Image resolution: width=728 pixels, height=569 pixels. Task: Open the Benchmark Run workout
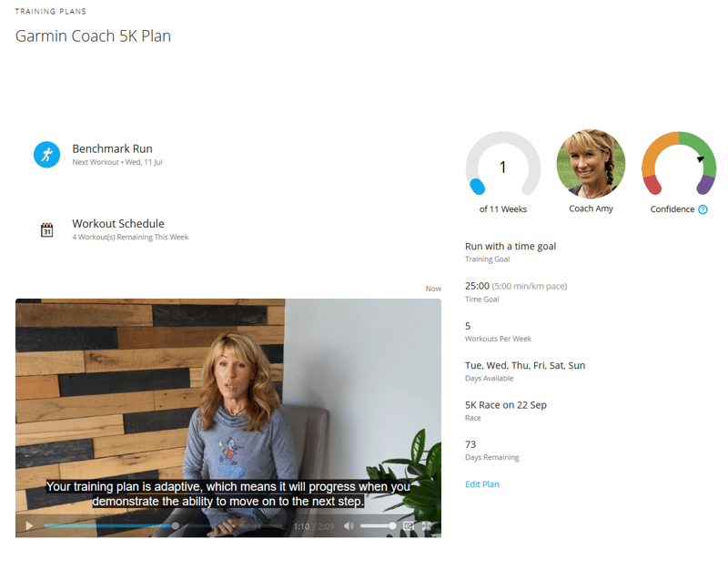coord(112,148)
